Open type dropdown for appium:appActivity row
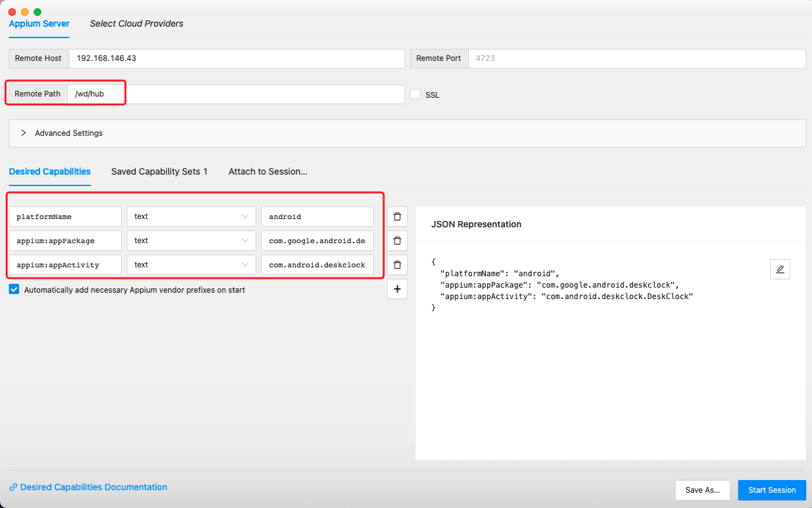 click(x=192, y=265)
